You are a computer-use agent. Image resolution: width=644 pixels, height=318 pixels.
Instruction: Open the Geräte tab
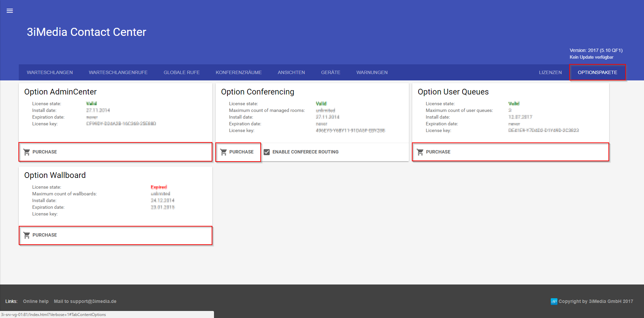tap(330, 72)
